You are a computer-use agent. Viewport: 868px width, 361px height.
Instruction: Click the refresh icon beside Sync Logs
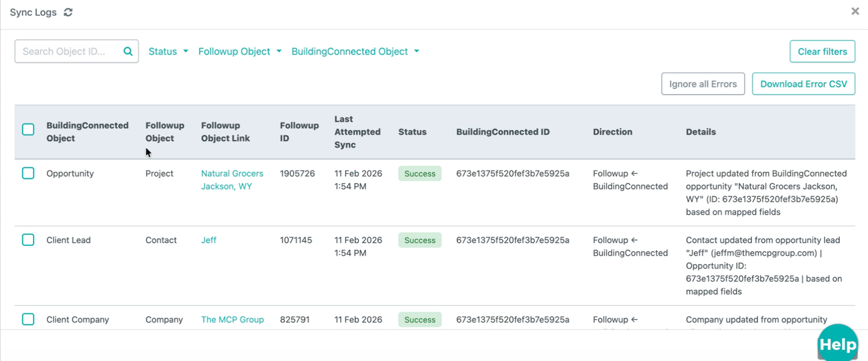click(68, 12)
